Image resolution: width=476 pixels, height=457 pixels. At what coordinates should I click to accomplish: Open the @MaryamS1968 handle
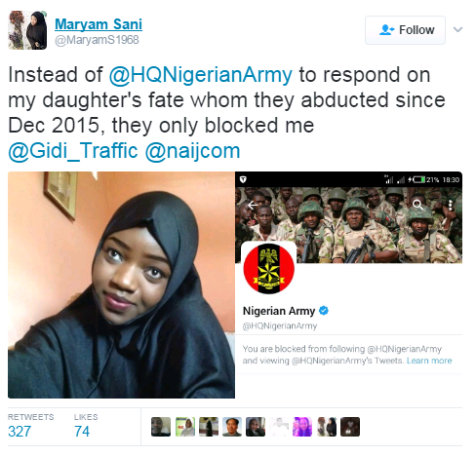(97, 40)
